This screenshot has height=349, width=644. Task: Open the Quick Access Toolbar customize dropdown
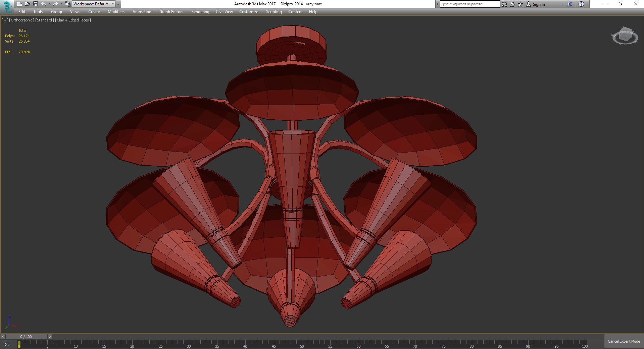(x=118, y=4)
